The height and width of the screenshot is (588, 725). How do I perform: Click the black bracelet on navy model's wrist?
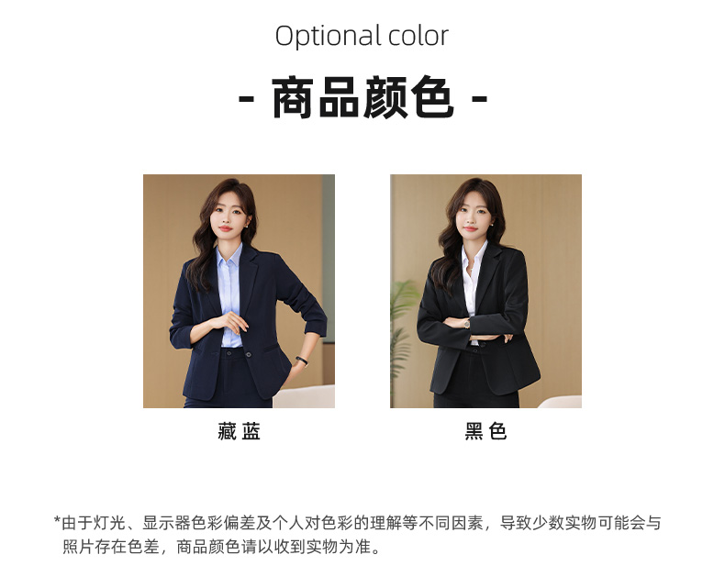[302, 361]
